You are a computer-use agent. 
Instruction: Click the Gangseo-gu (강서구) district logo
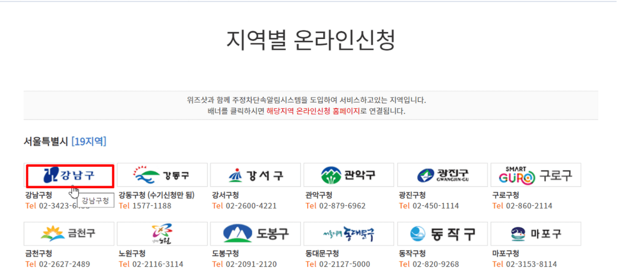[x=255, y=174]
